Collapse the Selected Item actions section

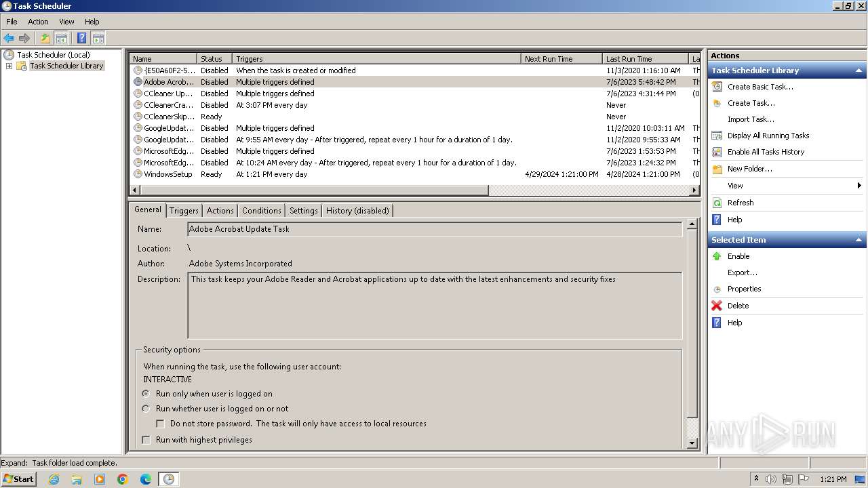(859, 240)
